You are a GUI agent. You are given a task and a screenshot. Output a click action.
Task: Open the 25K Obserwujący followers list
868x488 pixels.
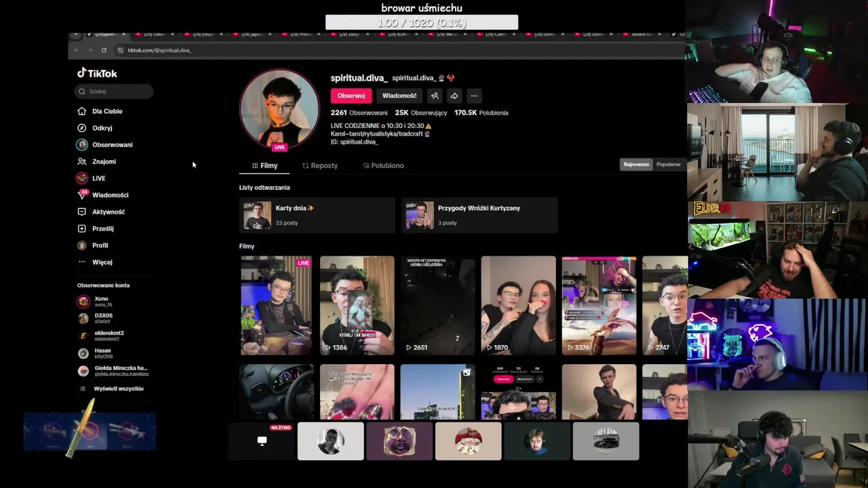(420, 113)
